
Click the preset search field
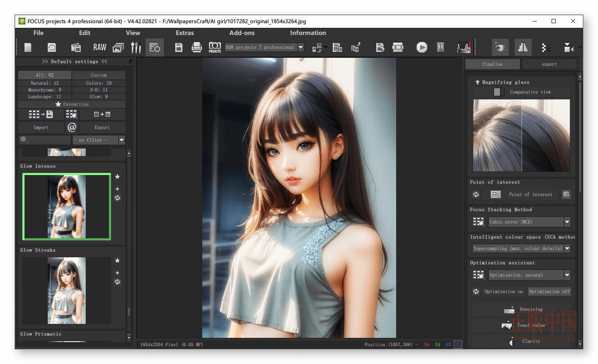click(x=45, y=140)
